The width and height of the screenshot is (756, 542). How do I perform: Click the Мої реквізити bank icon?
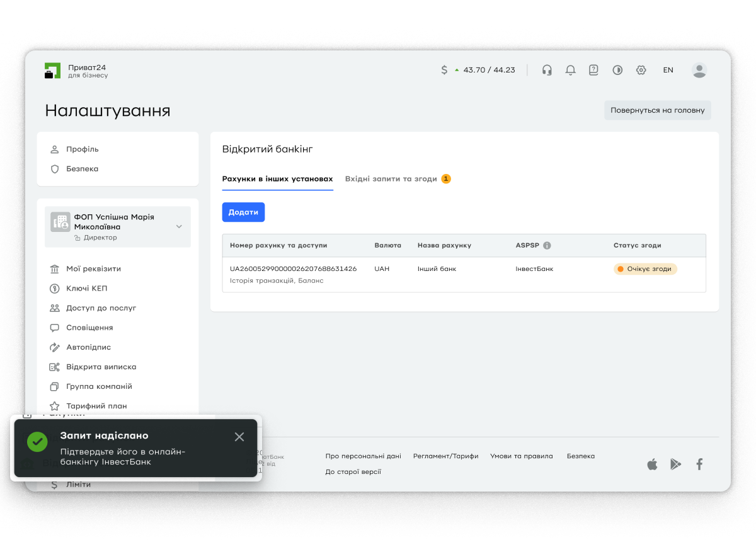[54, 269]
